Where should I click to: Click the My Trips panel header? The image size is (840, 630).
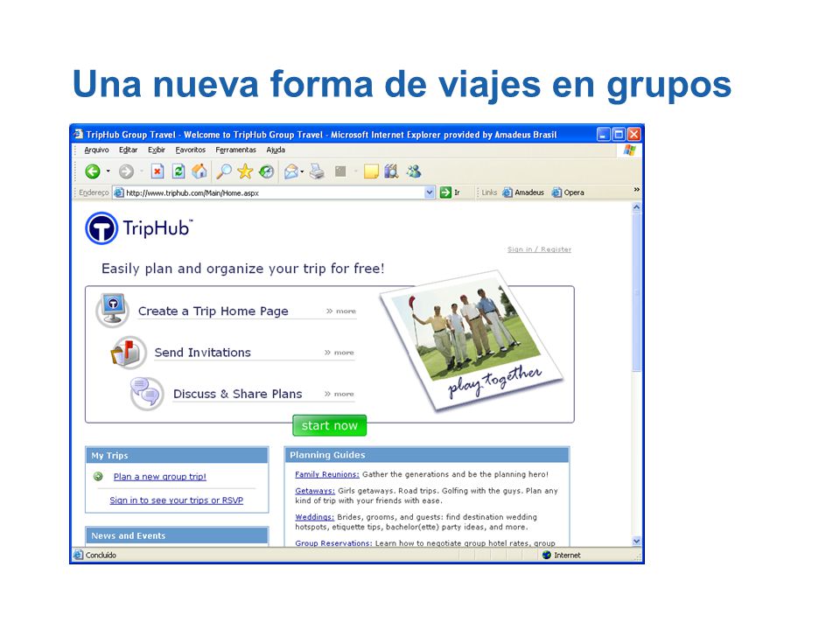(177, 455)
